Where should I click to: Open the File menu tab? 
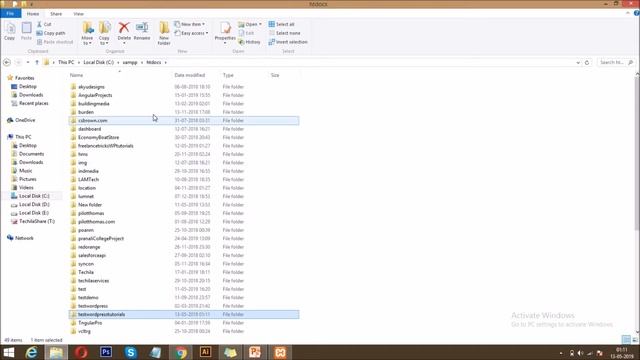pyautogui.click(x=10, y=13)
